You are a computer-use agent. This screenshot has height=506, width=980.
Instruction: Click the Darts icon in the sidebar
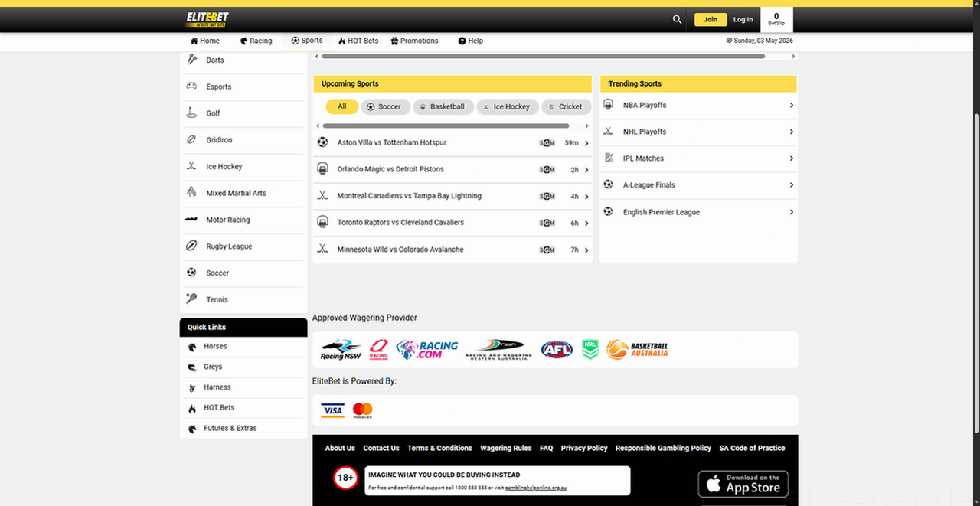[192, 60]
